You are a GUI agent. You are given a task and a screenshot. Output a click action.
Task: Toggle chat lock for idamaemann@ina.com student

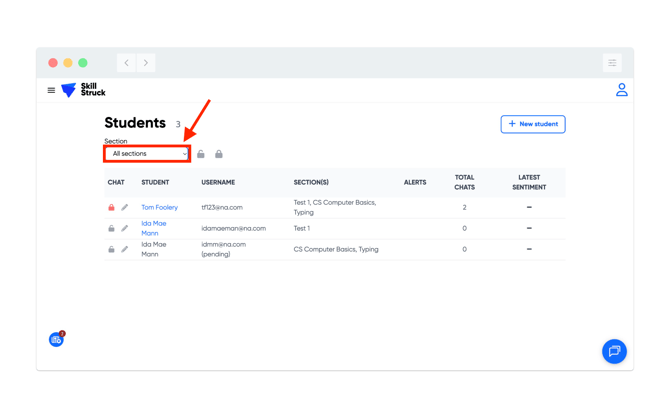(111, 229)
